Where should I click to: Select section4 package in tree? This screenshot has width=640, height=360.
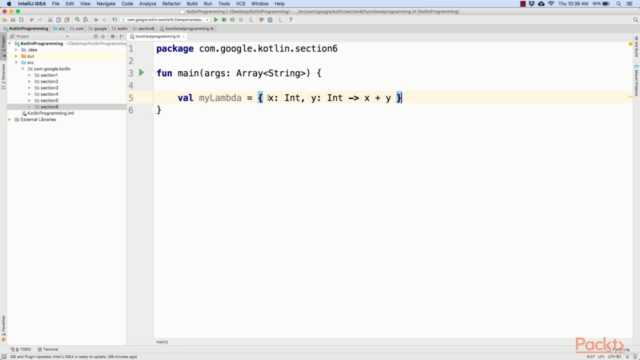click(49, 94)
